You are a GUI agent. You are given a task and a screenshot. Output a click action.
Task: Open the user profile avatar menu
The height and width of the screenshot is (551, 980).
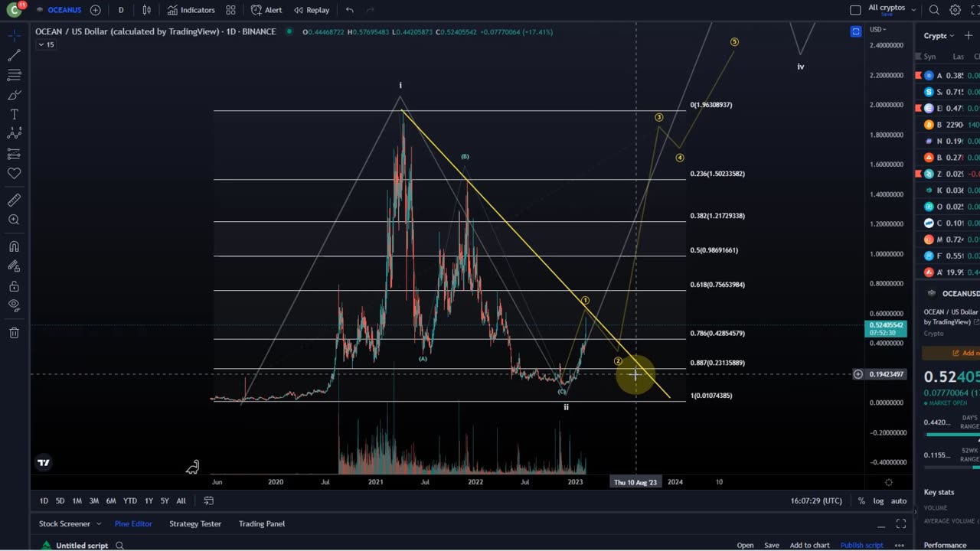[15, 10]
